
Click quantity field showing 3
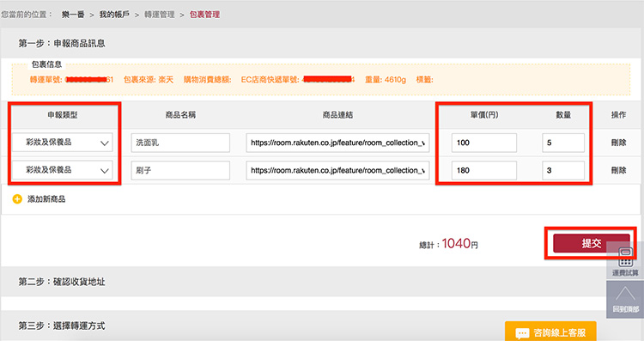(563, 170)
